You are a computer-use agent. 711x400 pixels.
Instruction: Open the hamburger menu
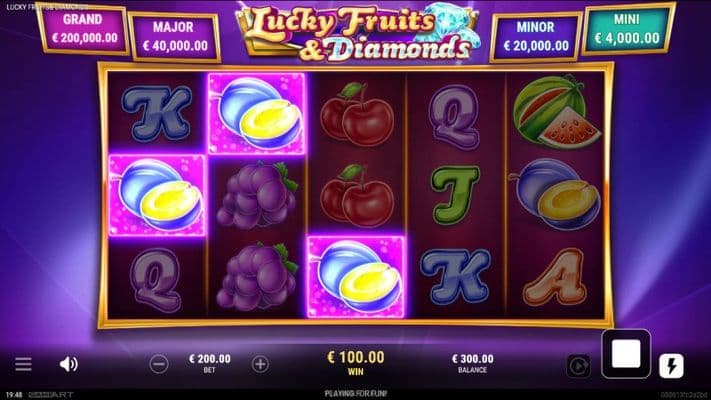coord(23,364)
